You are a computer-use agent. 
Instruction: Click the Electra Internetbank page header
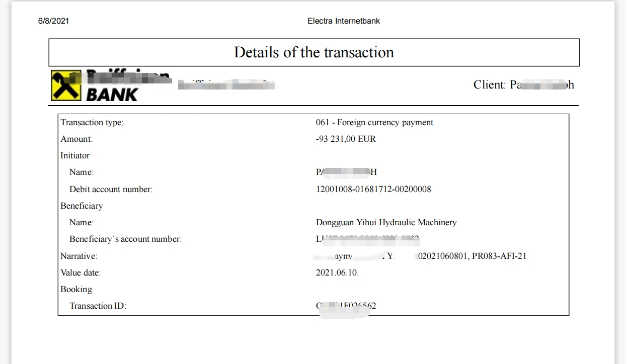point(344,21)
